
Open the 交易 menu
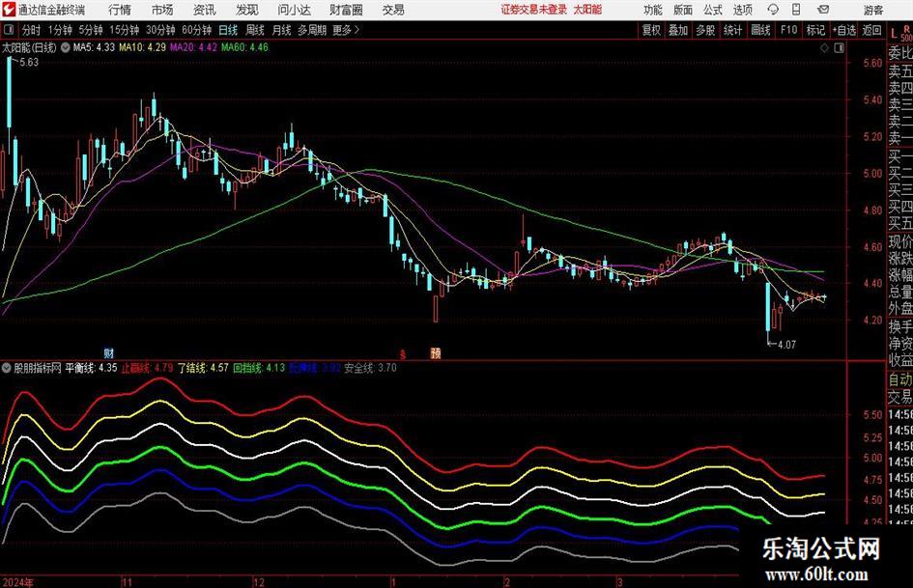pyautogui.click(x=393, y=10)
